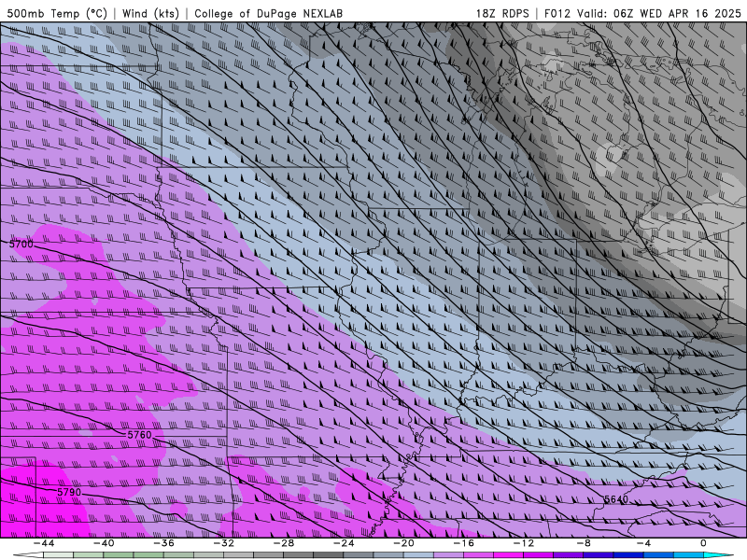Click the -8 colorbar value
Screen dimensions: 747x560
tap(583, 543)
